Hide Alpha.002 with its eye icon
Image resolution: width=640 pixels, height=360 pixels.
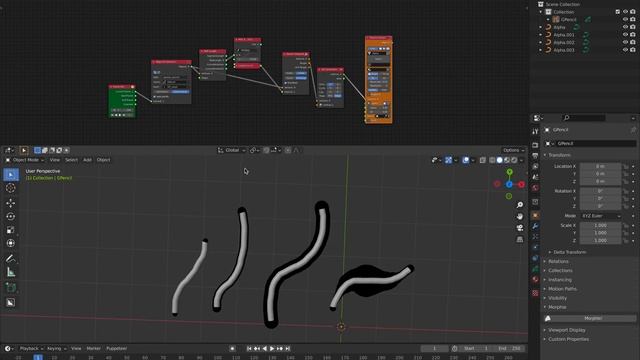[x=625, y=42]
